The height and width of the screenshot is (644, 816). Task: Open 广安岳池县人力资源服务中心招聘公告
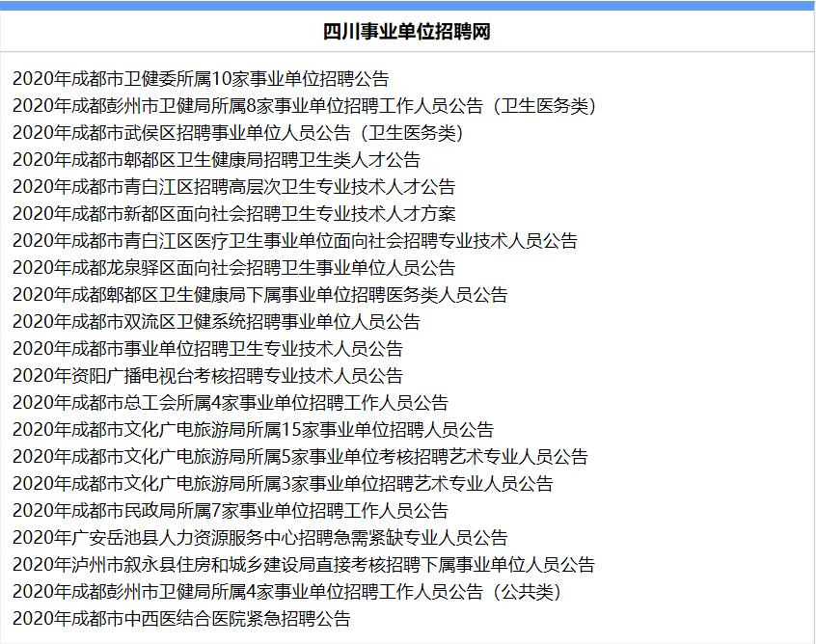tap(260, 538)
